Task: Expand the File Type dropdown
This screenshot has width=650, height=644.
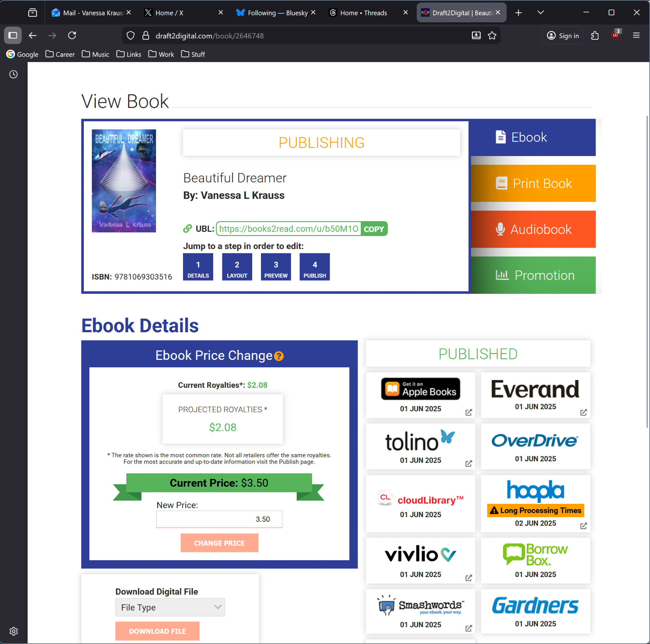Action: point(170,607)
